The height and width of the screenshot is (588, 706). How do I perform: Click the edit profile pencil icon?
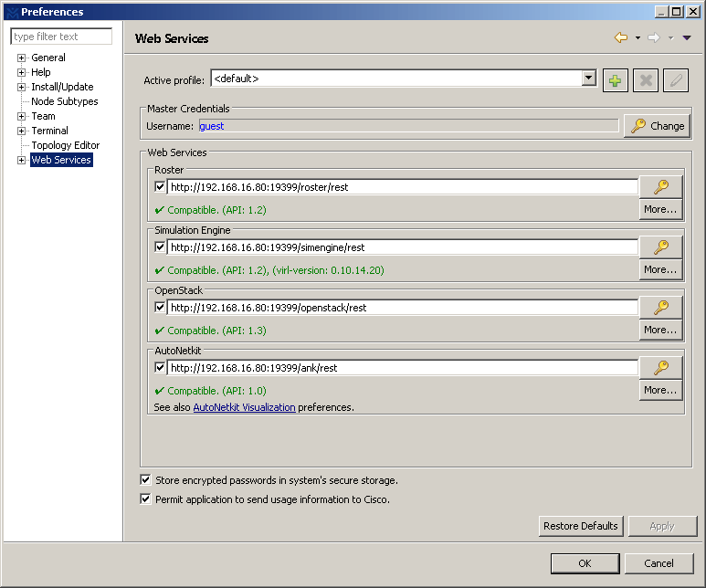675,80
